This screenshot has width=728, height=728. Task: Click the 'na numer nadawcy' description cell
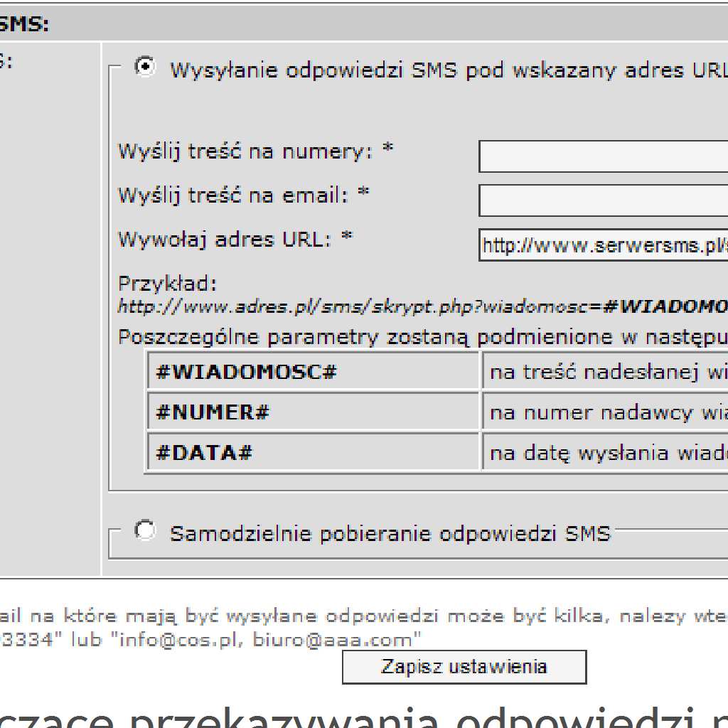(605, 410)
